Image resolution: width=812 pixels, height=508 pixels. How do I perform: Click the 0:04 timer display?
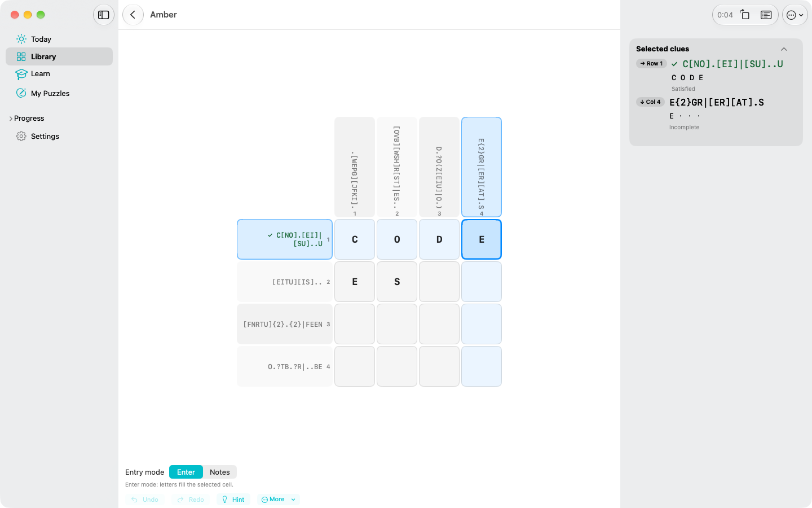(x=725, y=15)
